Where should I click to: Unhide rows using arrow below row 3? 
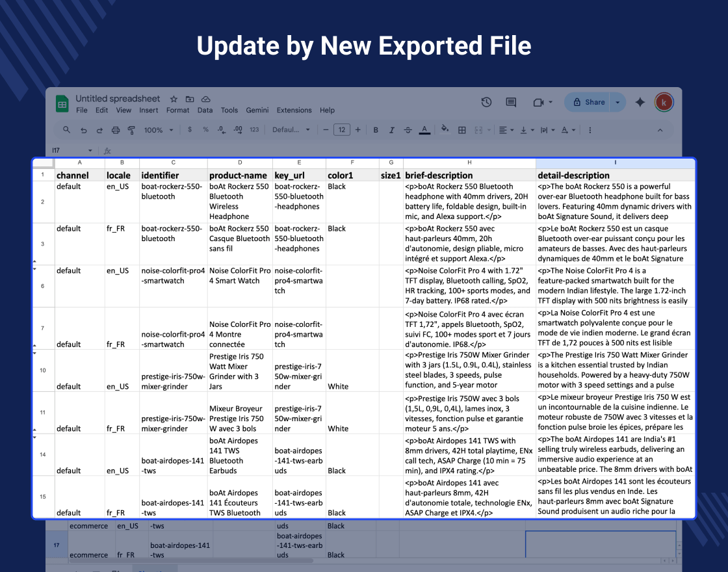[34, 261]
